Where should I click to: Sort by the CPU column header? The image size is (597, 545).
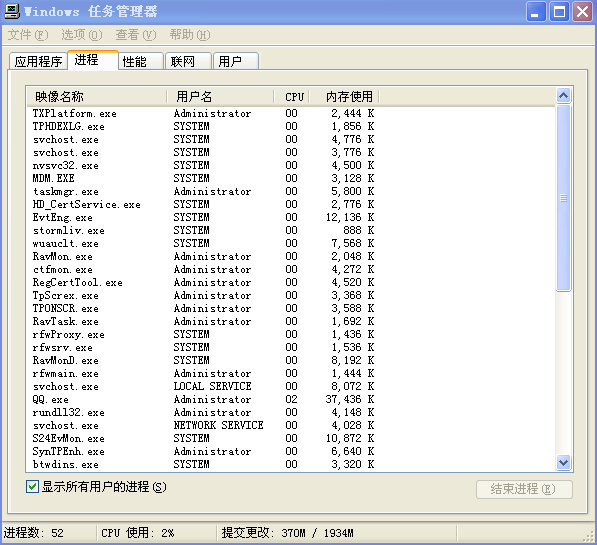point(291,96)
